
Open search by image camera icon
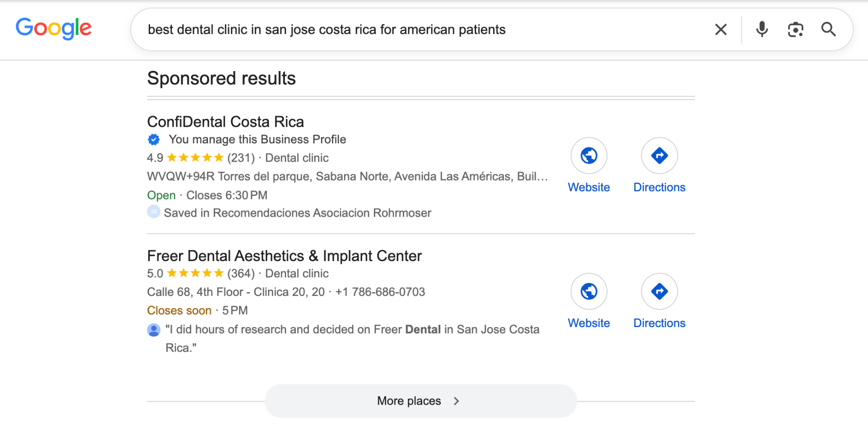coord(795,29)
